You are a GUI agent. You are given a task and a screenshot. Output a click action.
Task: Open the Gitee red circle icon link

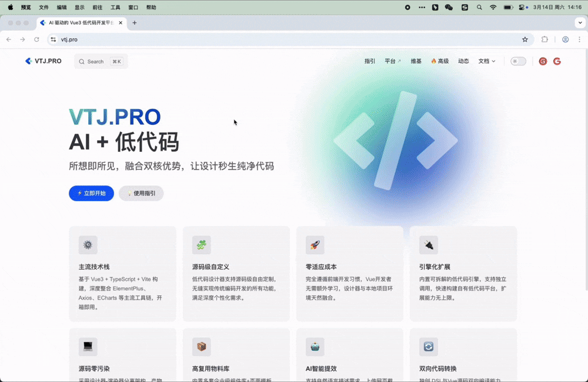[x=543, y=61]
